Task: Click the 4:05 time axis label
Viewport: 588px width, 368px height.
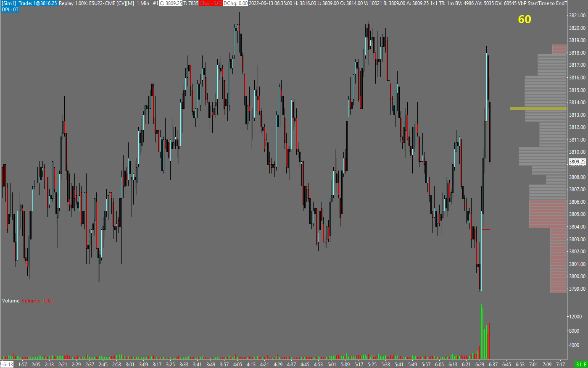Action: (238, 365)
